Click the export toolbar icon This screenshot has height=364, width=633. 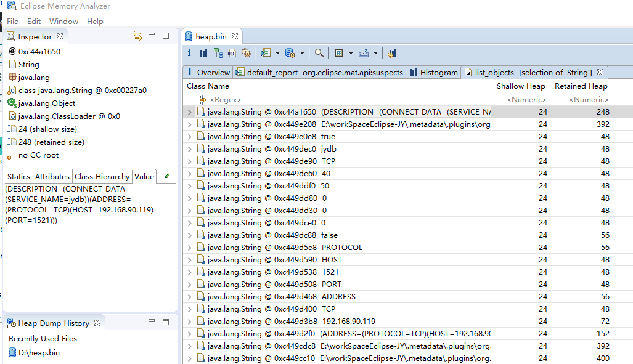pyautogui.click(x=363, y=53)
